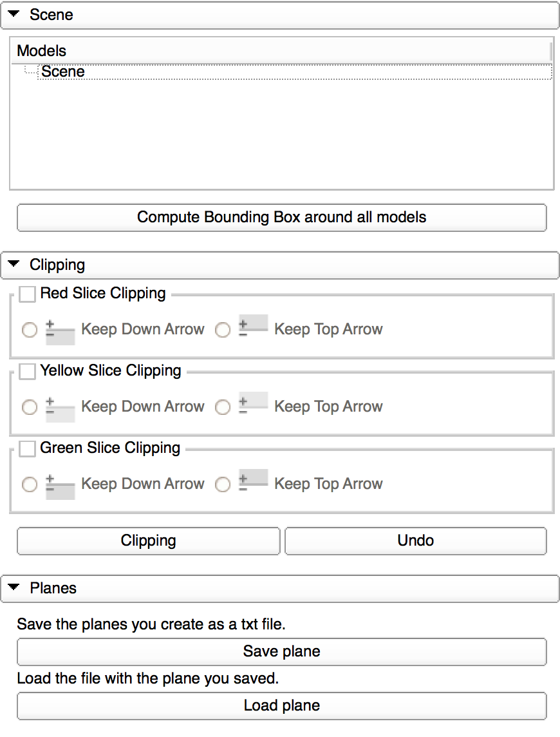
Task: Select Green Slice Keep Down Arrow radio button
Action: (30, 485)
